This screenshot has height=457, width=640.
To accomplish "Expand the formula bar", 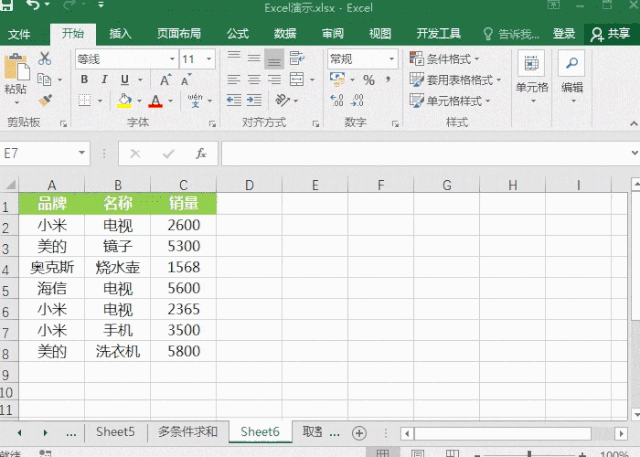I will [634, 153].
